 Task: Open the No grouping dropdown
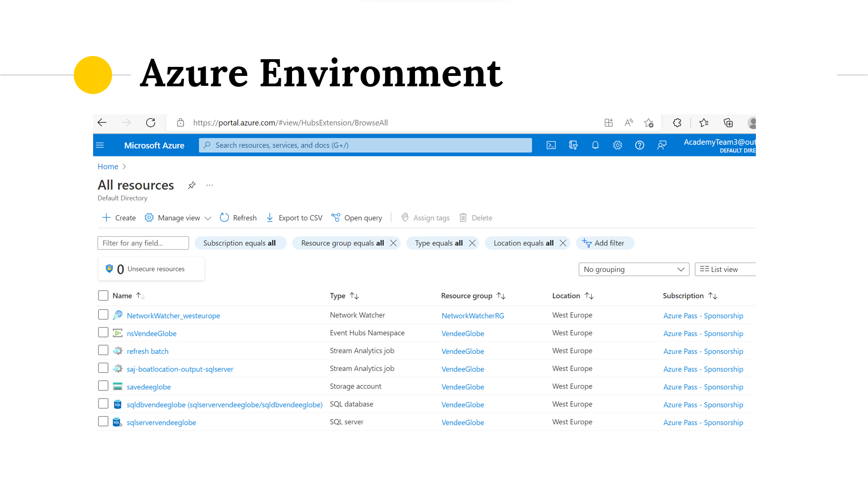[634, 269]
